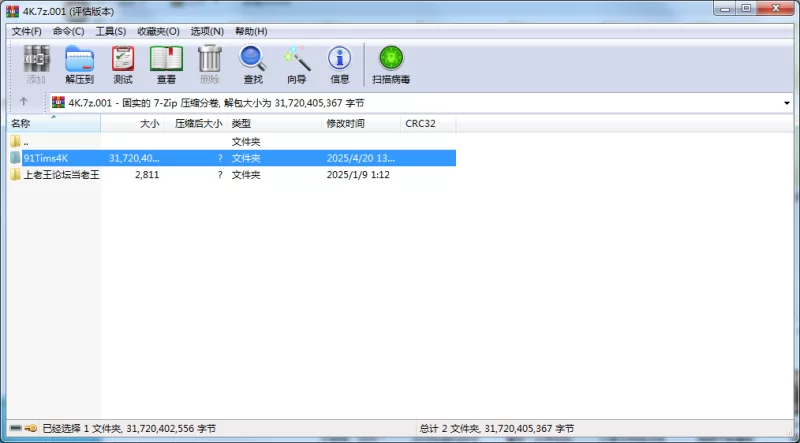Select the 91Tims4K folder name
The width and height of the screenshot is (800, 443).
click(x=46, y=158)
